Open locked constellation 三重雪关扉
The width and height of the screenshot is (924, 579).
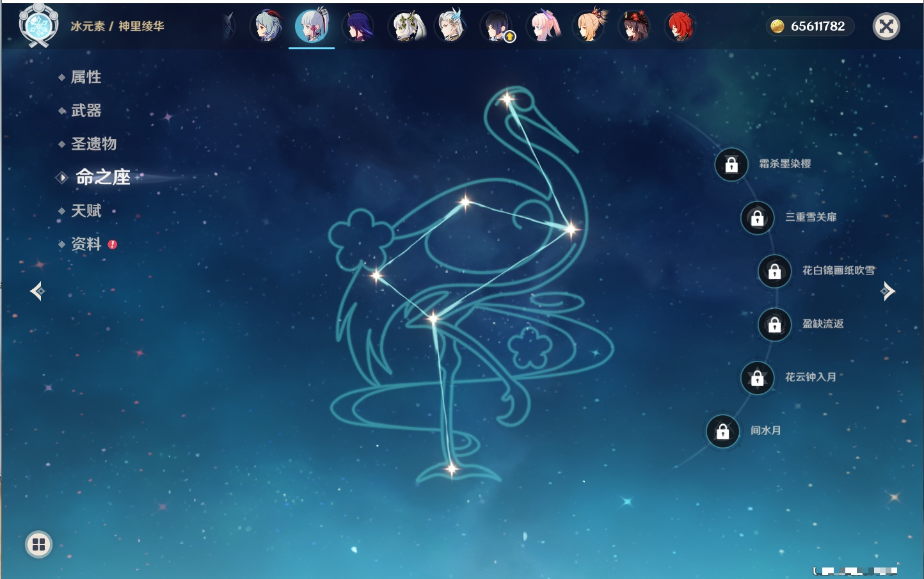(757, 218)
